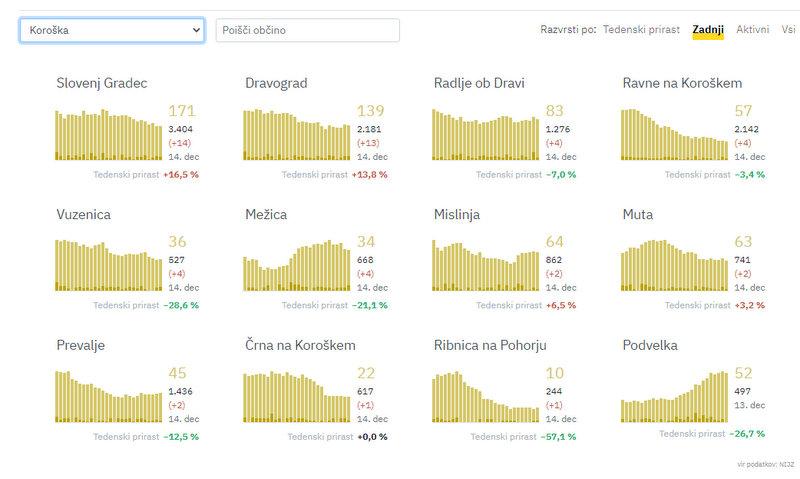
Task: Open the Črna na Koroškem title
Action: (300, 345)
